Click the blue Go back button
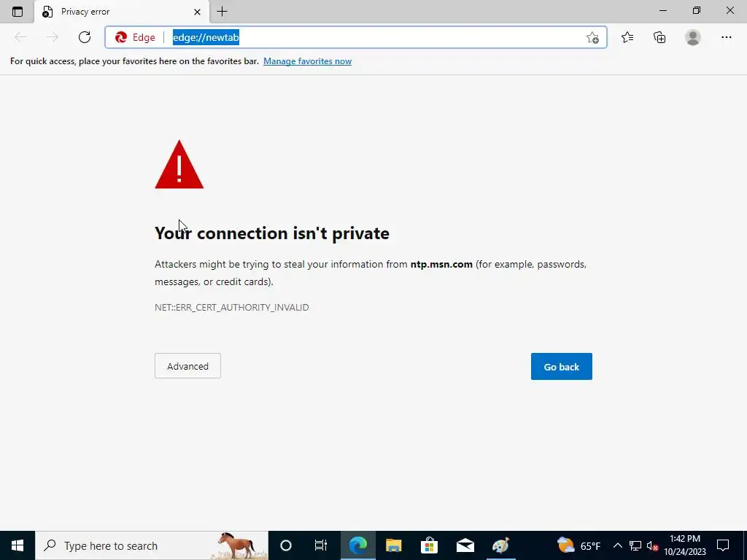Image resolution: width=747 pixels, height=560 pixels. (561, 366)
